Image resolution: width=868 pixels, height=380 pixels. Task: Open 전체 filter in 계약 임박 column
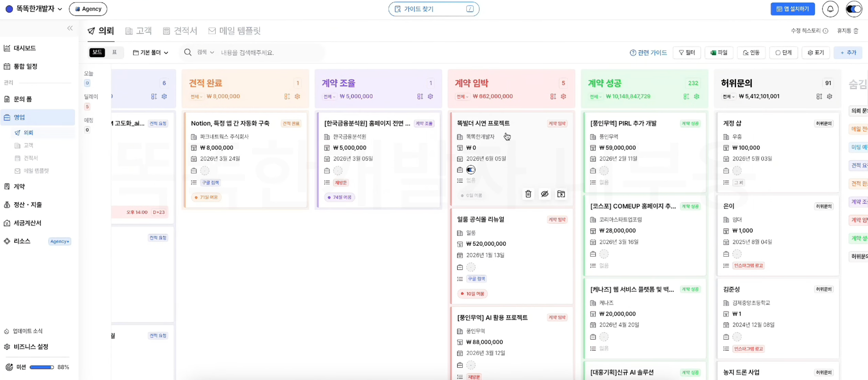tap(462, 97)
